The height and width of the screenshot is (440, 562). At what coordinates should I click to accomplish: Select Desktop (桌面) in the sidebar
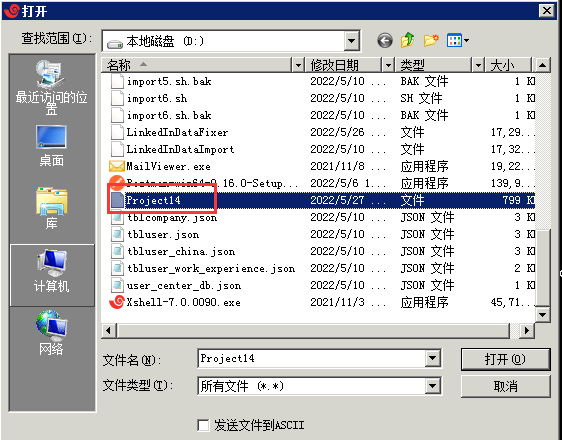[52, 146]
